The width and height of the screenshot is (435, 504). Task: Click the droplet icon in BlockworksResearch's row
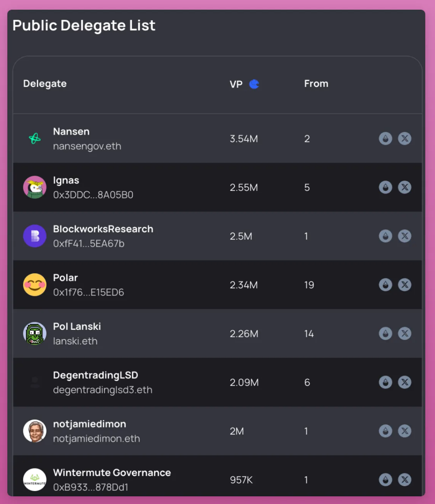click(385, 236)
